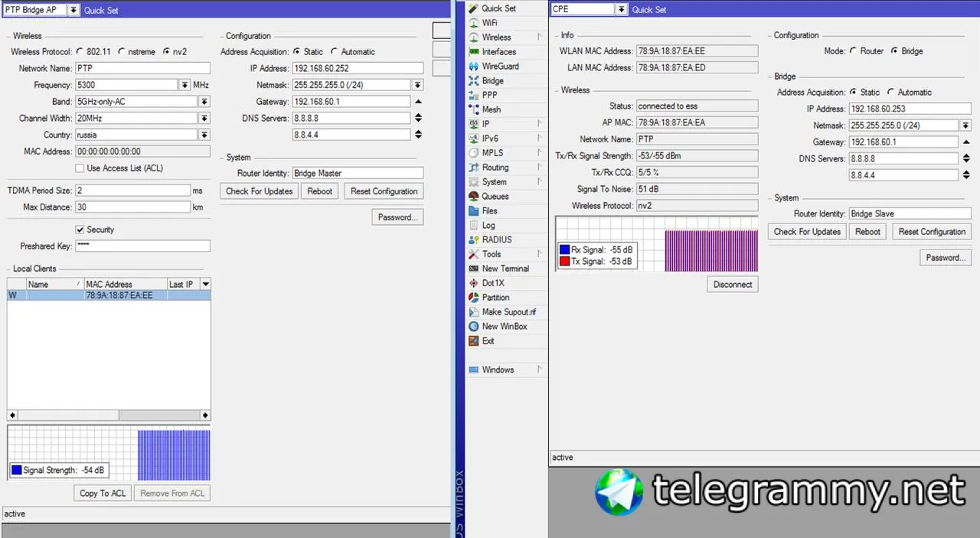Select nv2 wireless protocol radio
The width and height of the screenshot is (980, 538).
pos(166,52)
